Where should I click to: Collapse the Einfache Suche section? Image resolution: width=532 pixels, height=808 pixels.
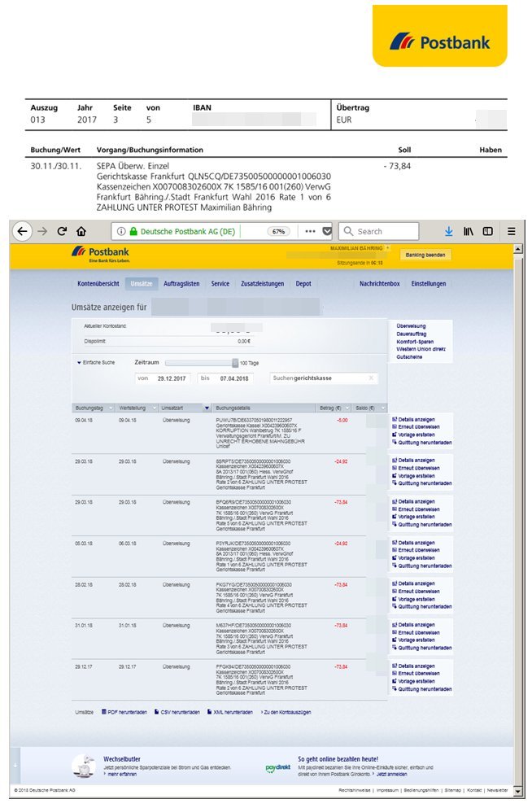(x=80, y=362)
